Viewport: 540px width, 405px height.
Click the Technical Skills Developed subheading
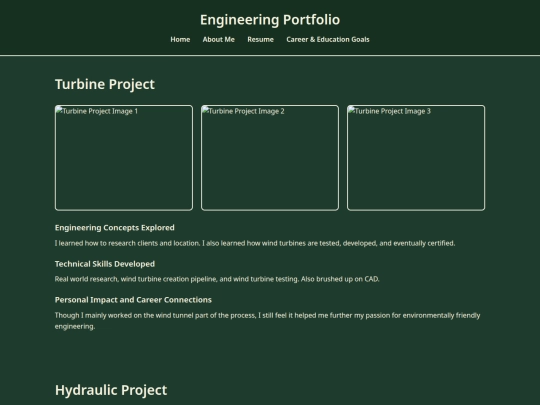105,264
